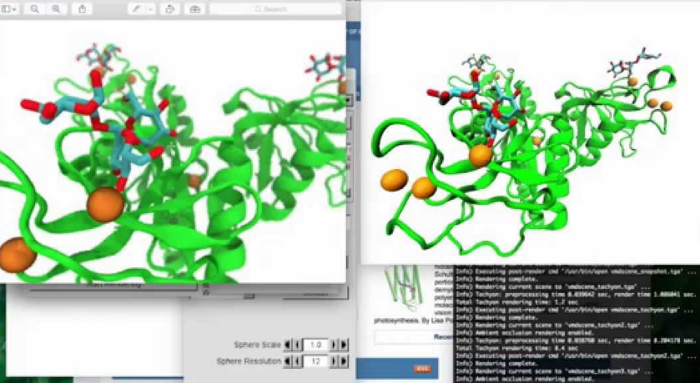Click the zoom in magnifier icon
Screen dimensions: 700x383
click(56, 9)
